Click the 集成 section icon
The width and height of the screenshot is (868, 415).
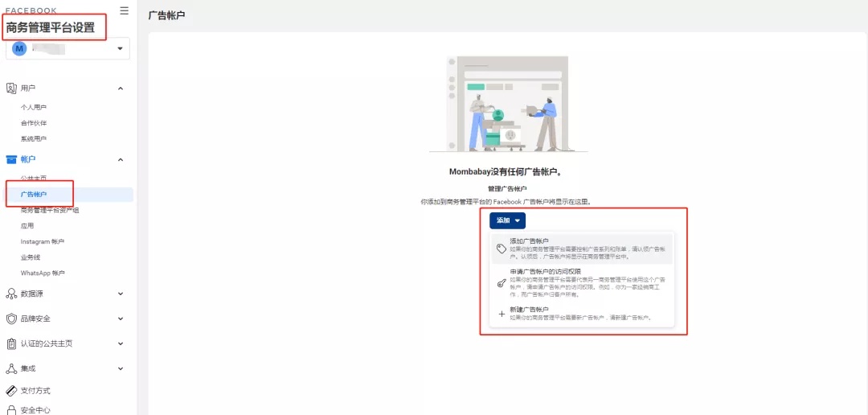click(x=11, y=368)
